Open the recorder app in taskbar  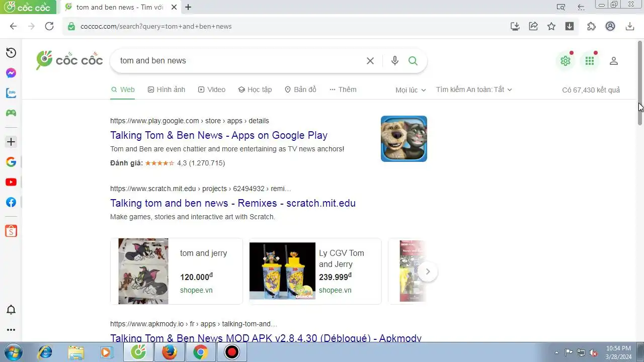click(232, 352)
